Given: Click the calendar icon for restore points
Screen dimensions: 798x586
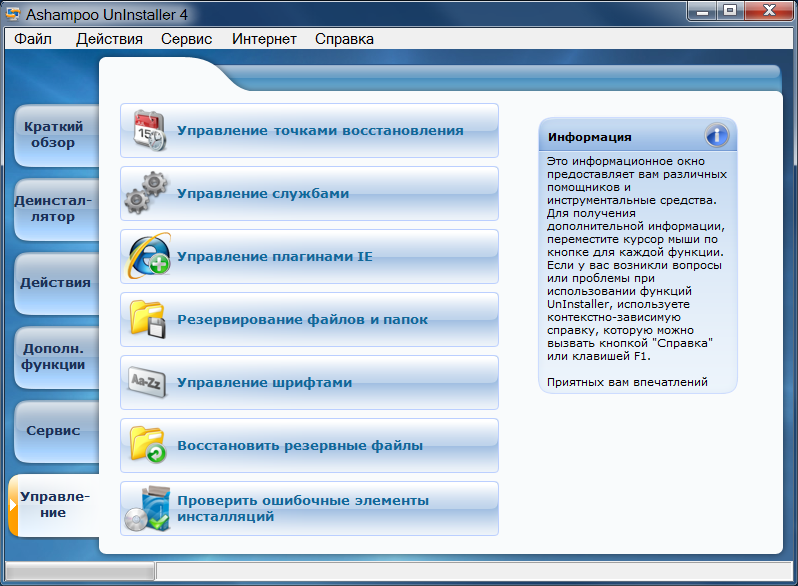Looking at the screenshot, I should pos(149,130).
